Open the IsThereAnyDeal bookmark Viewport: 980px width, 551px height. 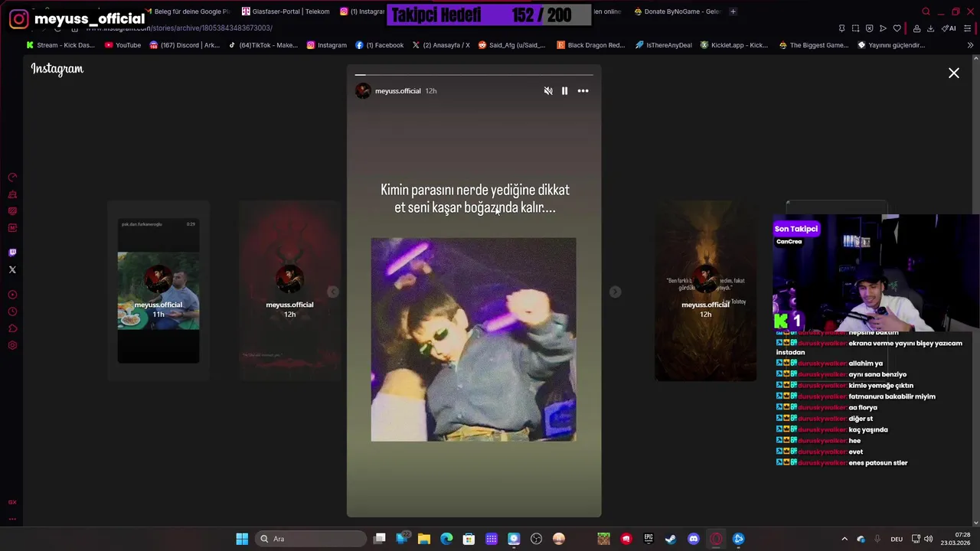[x=663, y=45]
